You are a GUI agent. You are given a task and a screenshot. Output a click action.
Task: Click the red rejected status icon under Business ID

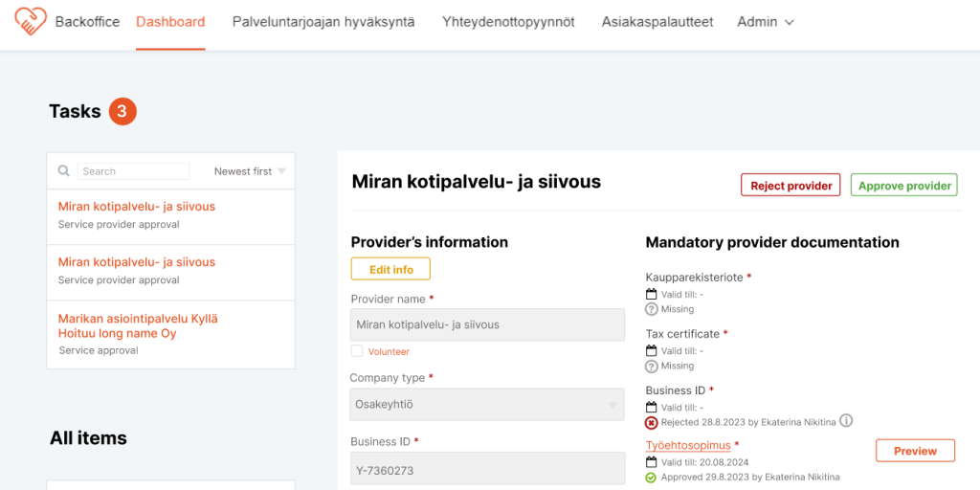(x=652, y=422)
